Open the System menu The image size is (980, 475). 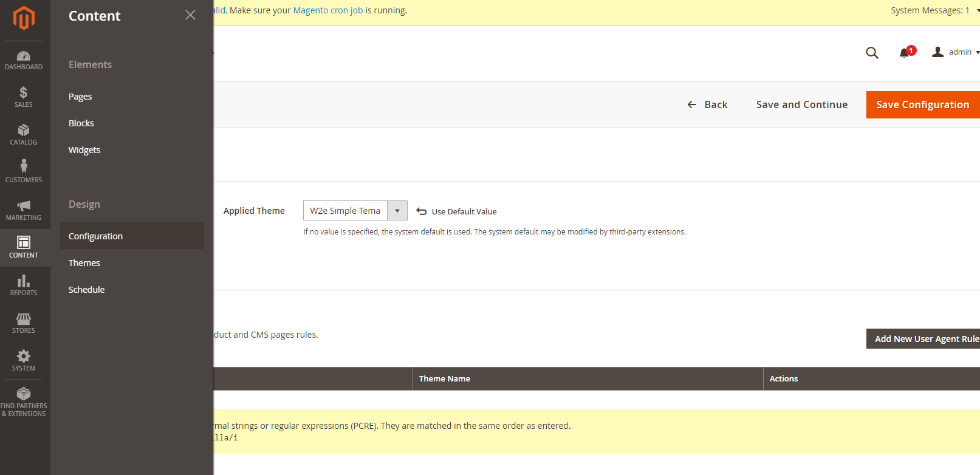[24, 361]
